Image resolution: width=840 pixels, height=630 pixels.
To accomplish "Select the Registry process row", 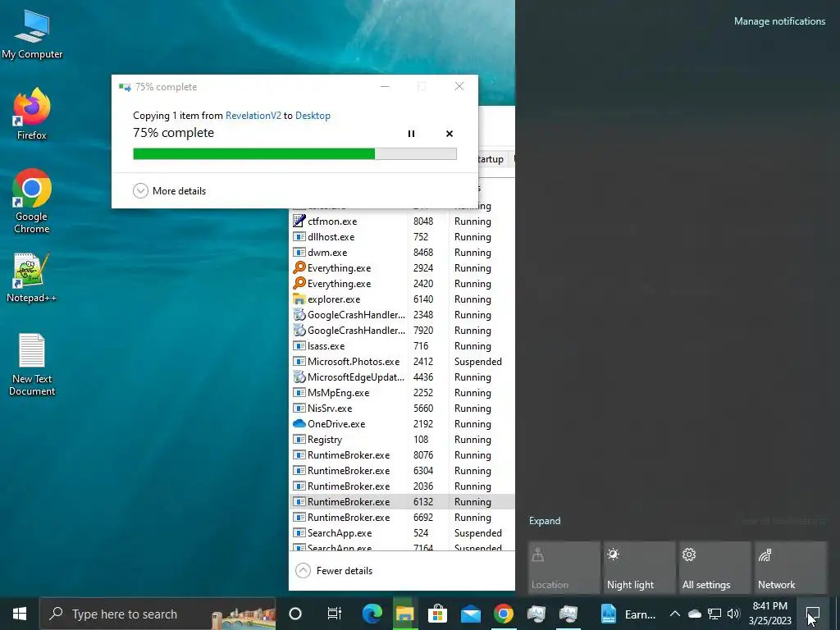I will [402, 440].
